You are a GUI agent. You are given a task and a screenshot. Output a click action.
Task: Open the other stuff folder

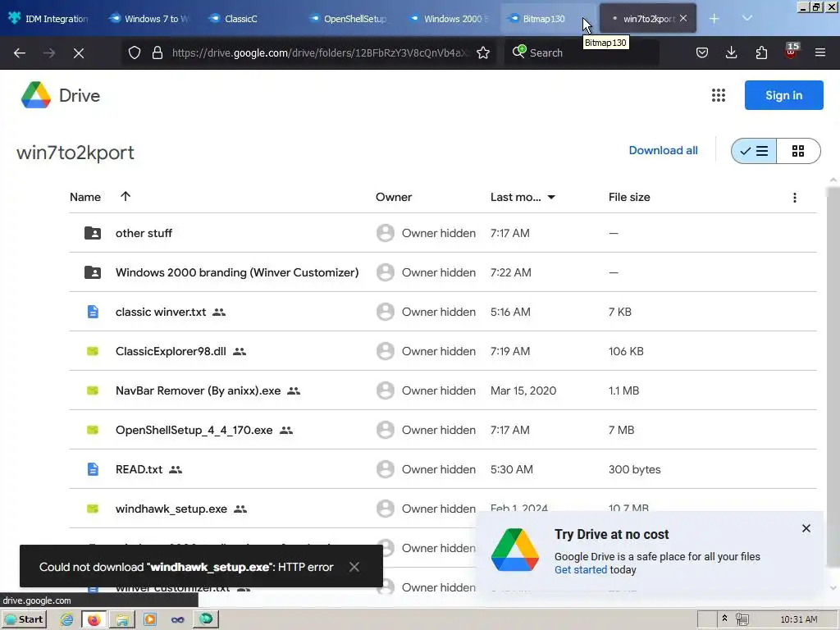144,233
